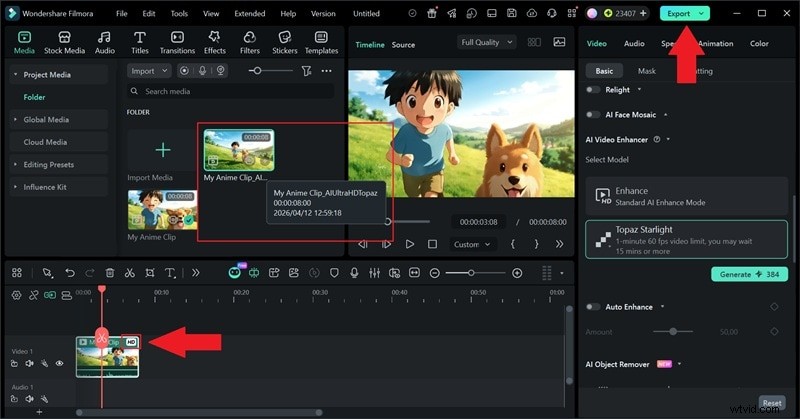Click the media filter funnel icon

[306, 71]
